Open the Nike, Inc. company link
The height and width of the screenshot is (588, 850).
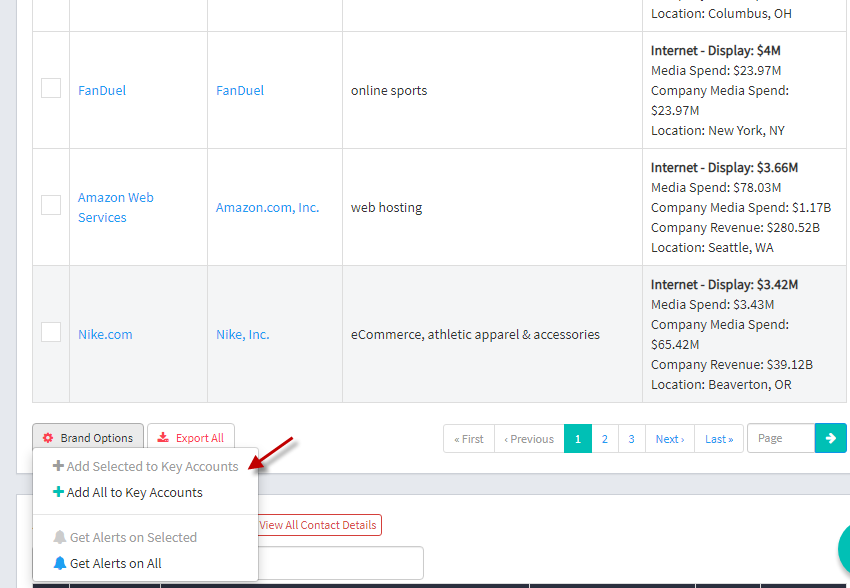coord(243,334)
